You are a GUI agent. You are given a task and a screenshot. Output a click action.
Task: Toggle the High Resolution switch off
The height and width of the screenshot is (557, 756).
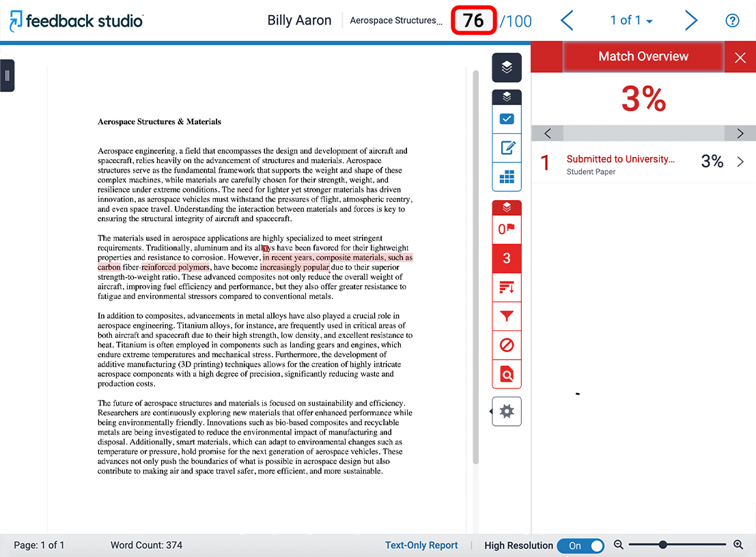[x=580, y=546]
